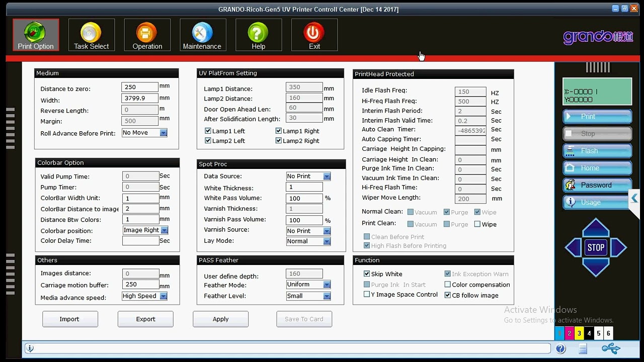Select the black ink swatch 4
The width and height of the screenshot is (644, 362).
(589, 333)
